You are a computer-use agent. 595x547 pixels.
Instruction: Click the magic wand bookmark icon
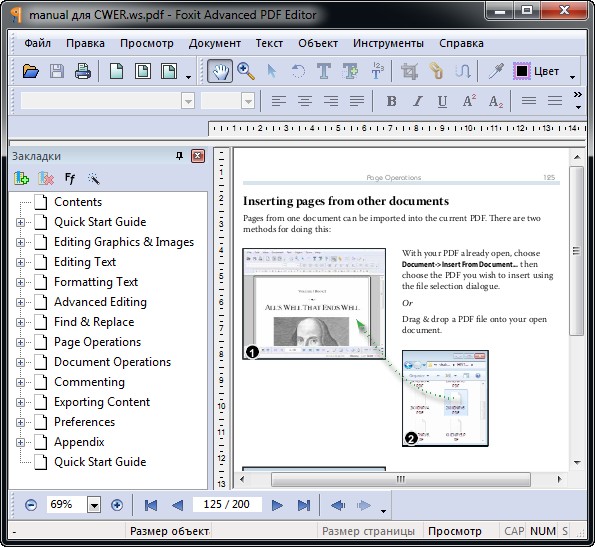pyautogui.click(x=93, y=178)
